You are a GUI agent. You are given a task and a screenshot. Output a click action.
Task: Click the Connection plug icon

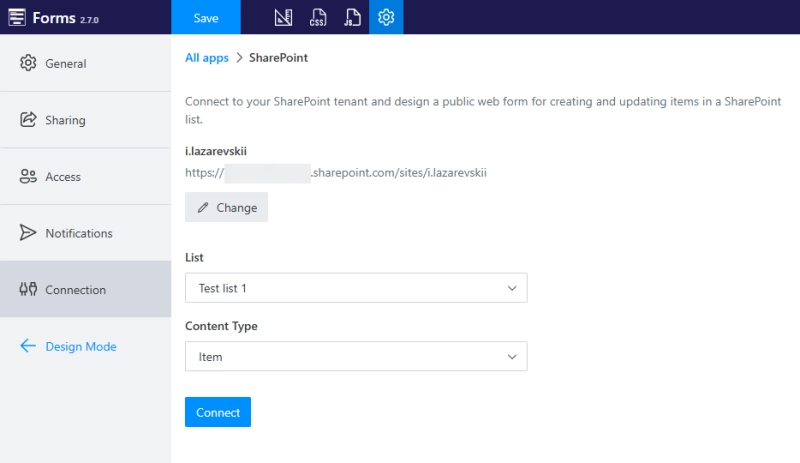[28, 289]
